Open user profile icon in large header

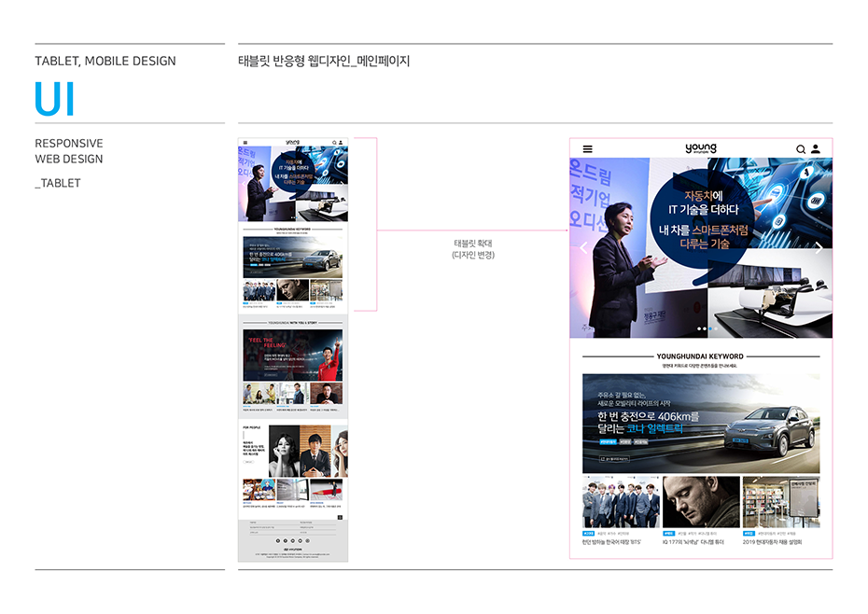(816, 149)
